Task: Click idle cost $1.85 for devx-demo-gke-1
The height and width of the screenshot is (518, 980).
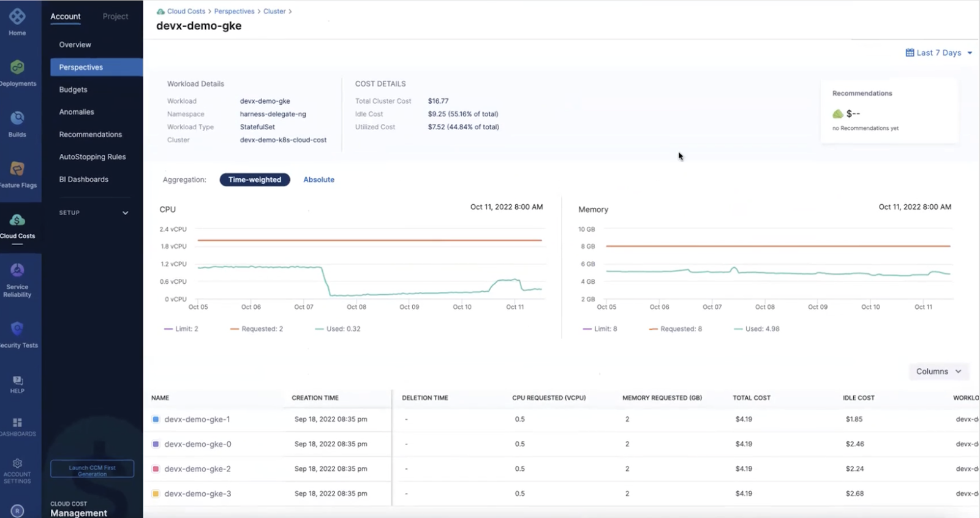Action: [854, 419]
